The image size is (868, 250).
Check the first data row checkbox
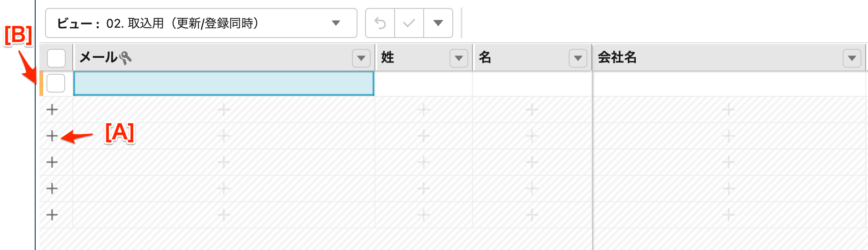(56, 84)
